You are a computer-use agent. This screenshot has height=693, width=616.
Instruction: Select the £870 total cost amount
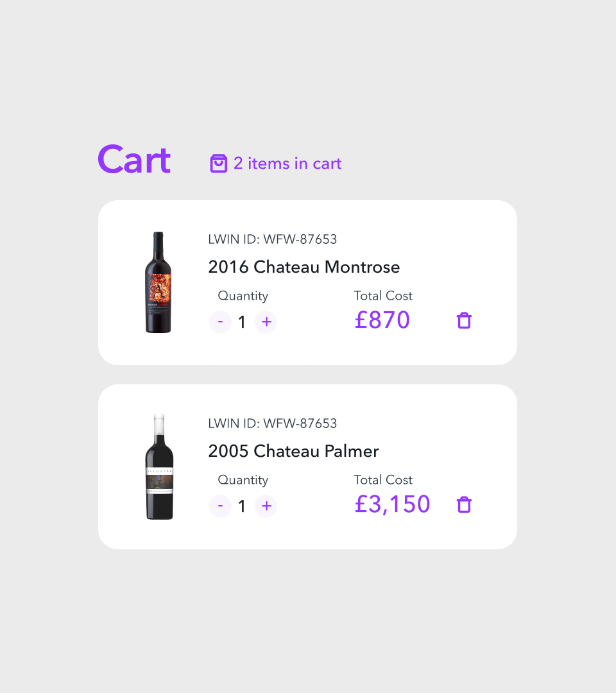[382, 320]
